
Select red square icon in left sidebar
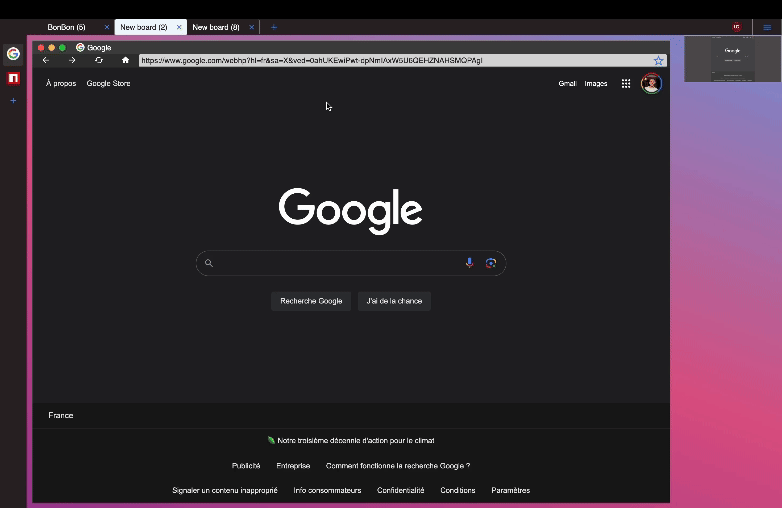tap(13, 78)
